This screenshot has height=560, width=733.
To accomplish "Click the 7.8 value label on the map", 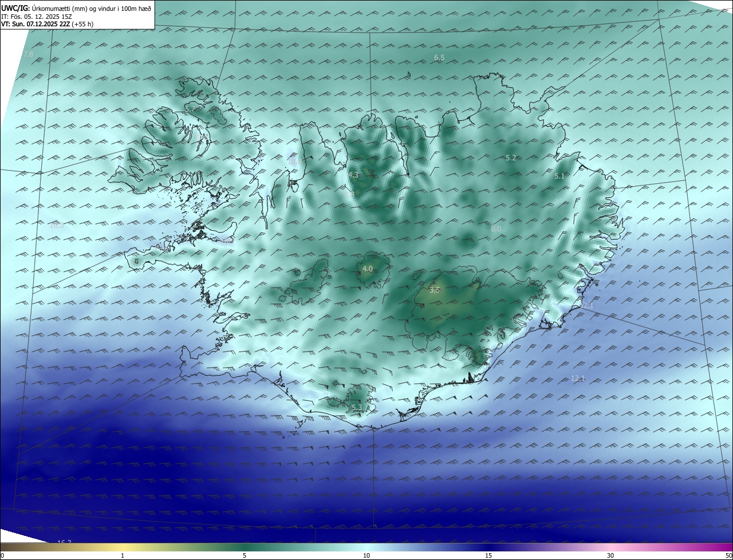I will (28, 54).
